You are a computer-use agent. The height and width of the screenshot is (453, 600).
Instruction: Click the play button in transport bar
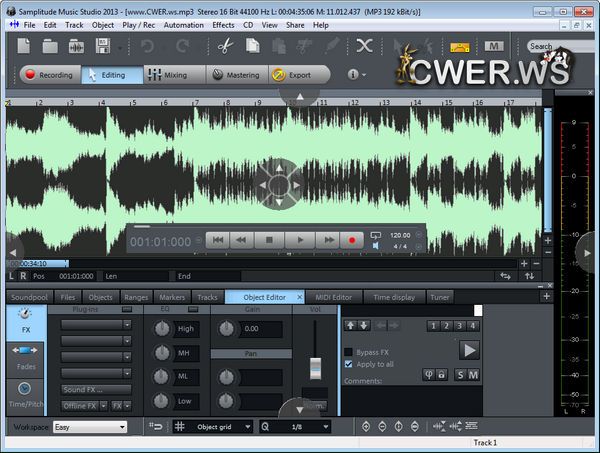pyautogui.click(x=299, y=240)
